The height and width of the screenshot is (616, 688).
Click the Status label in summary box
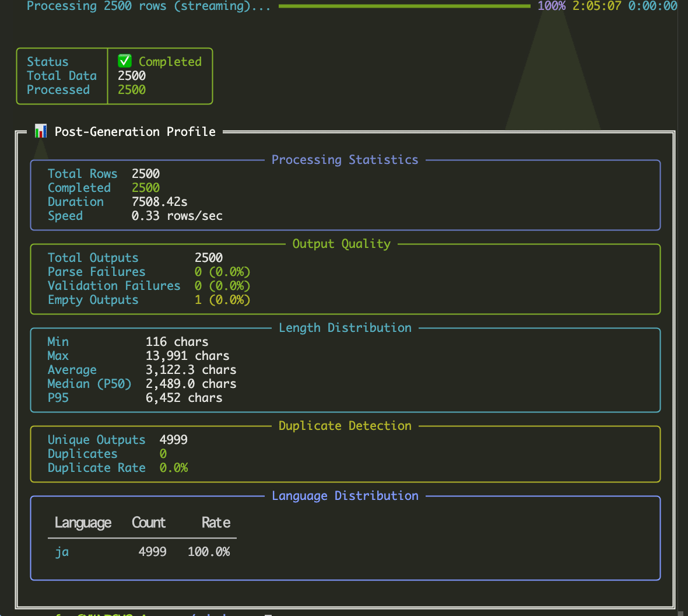click(x=47, y=61)
